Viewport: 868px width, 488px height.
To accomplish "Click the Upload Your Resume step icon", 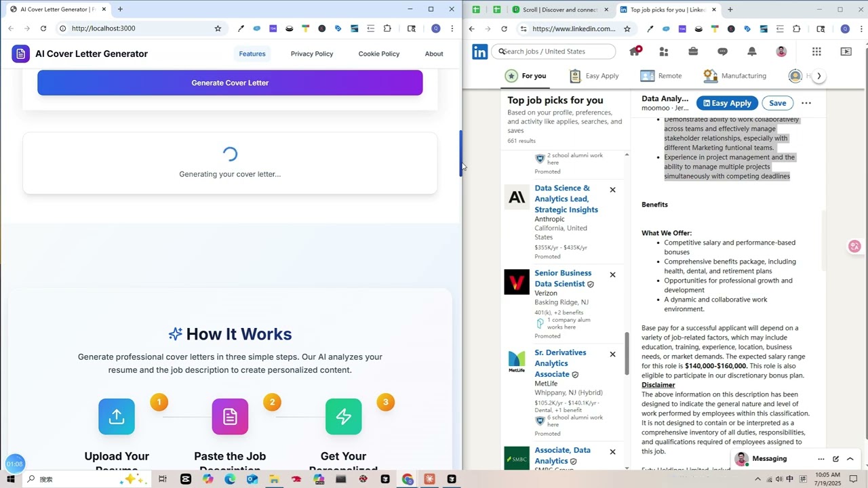I will [x=117, y=416].
